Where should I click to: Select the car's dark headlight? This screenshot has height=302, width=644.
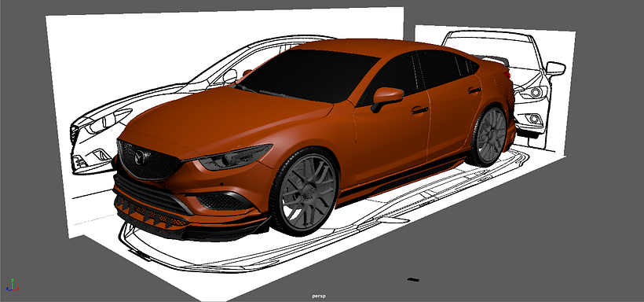click(233, 157)
